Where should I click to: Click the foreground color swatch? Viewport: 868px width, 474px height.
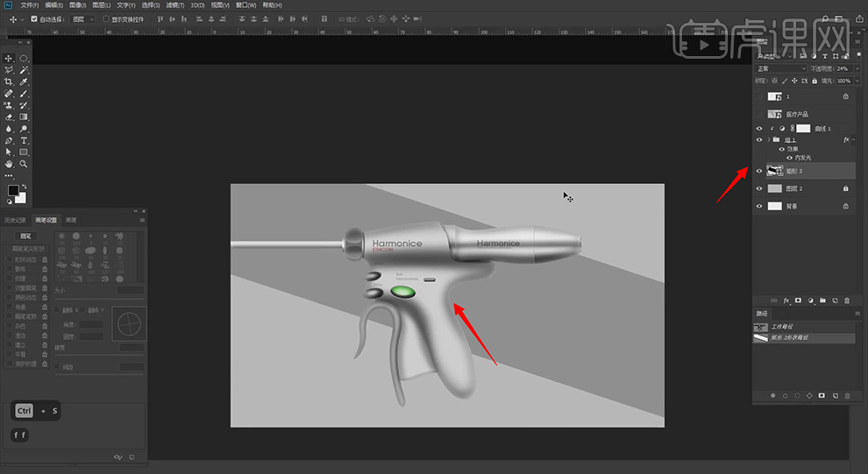(x=13, y=190)
